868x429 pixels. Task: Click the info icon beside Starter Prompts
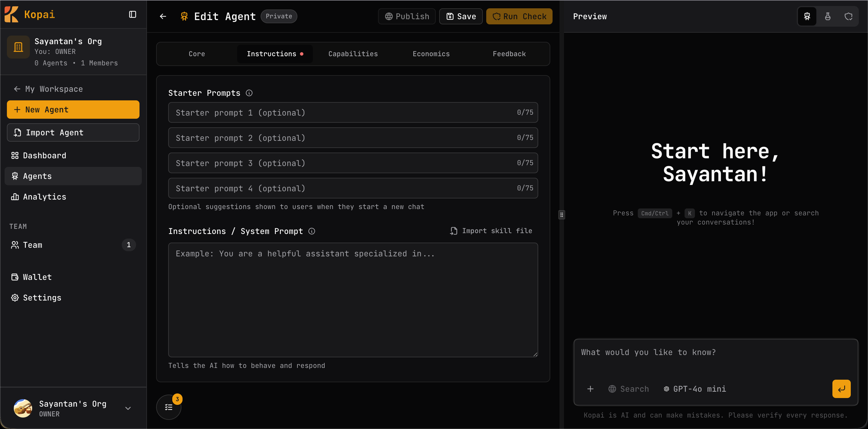coord(249,93)
